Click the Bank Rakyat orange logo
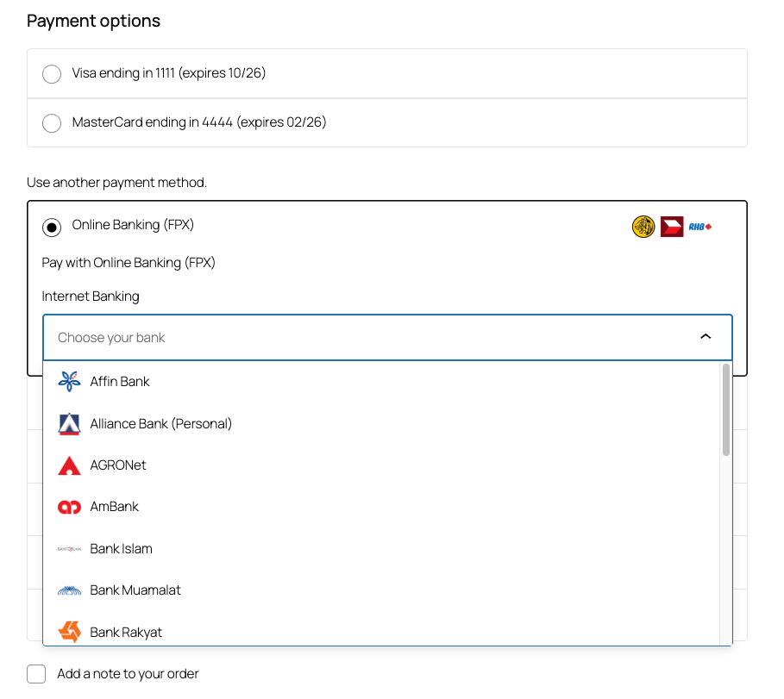Image resolution: width=784 pixels, height=699 pixels. (x=69, y=632)
